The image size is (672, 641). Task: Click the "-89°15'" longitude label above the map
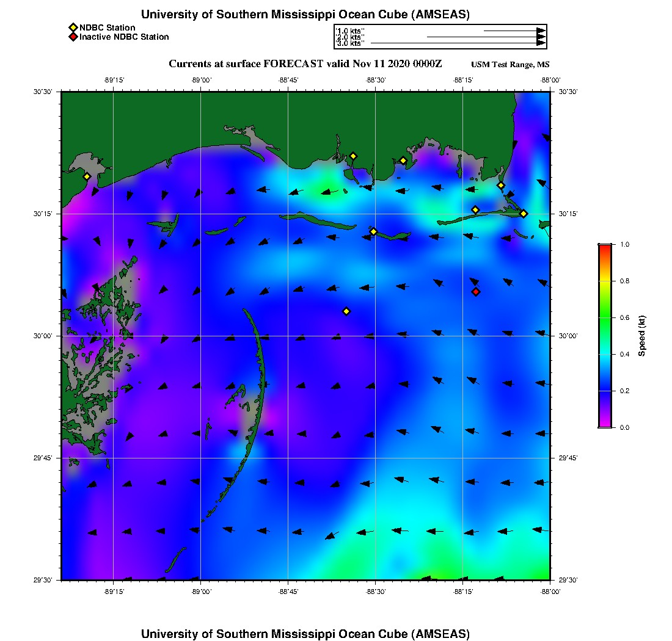[114, 80]
